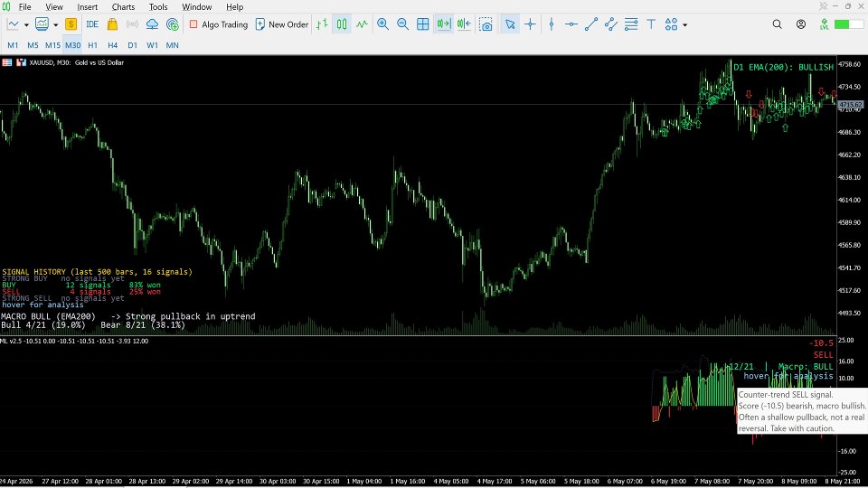Open the user account profile icon
Screen dimensions: 868x488
(800, 24)
